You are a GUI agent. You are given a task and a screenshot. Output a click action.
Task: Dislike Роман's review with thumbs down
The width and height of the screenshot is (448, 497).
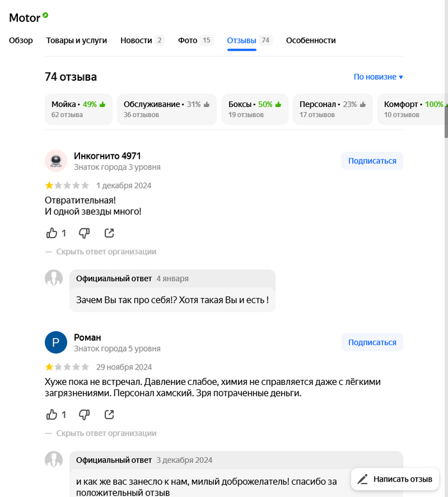pos(84,414)
